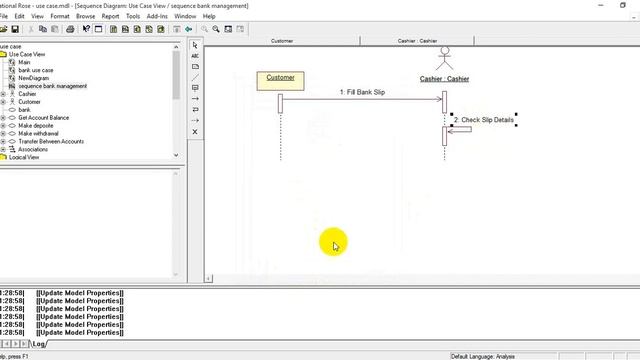The width and height of the screenshot is (640, 360).
Task: Click the Cashier : Cashier column header
Action: click(417, 41)
